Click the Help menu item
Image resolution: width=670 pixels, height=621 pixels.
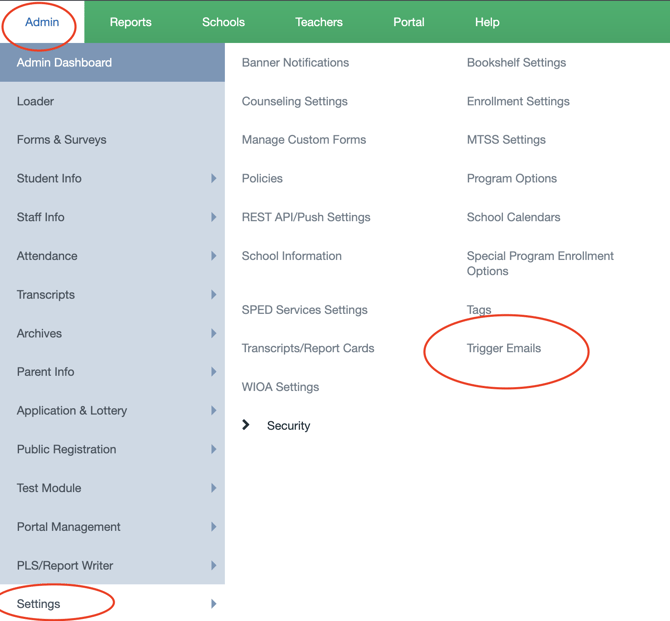click(487, 22)
